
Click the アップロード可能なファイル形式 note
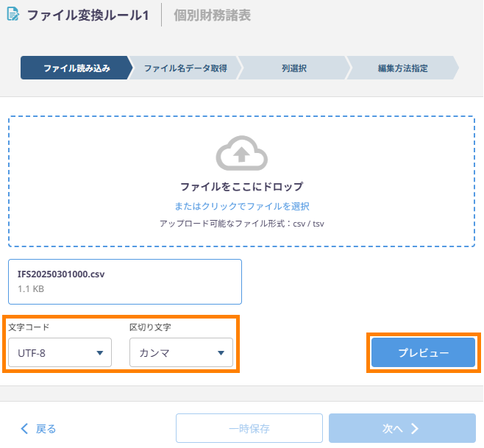pyautogui.click(x=242, y=224)
